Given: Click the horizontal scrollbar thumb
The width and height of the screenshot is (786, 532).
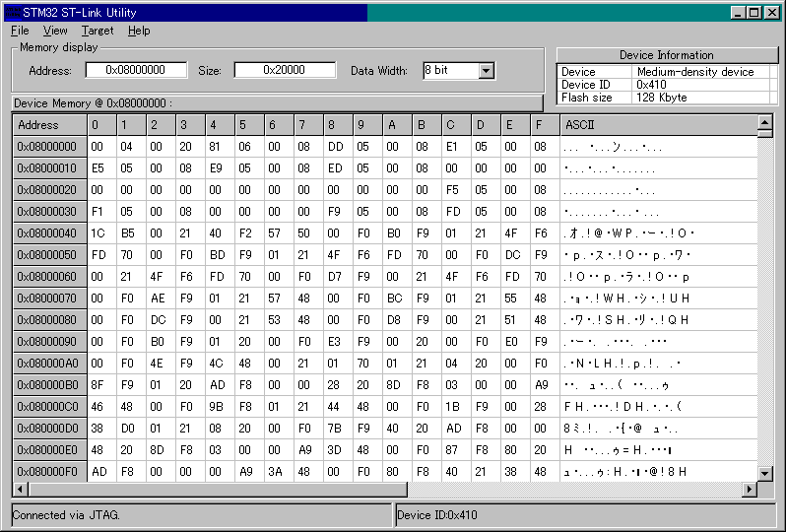Looking at the screenshot, I should coord(218,489).
